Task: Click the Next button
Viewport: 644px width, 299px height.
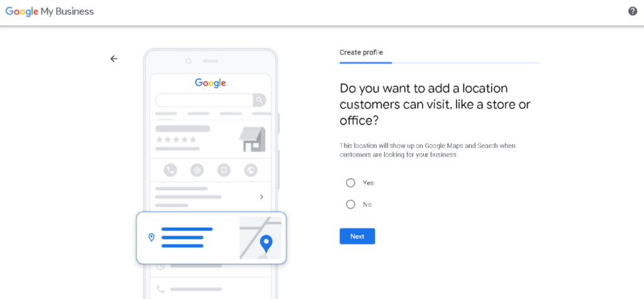Action: click(x=357, y=237)
